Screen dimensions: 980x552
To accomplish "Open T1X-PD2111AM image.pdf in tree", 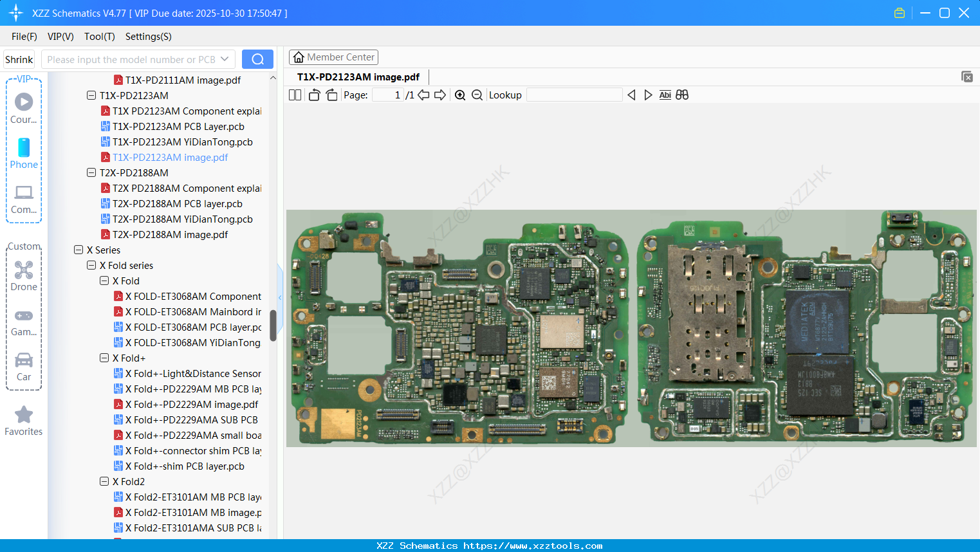I will click(x=177, y=80).
